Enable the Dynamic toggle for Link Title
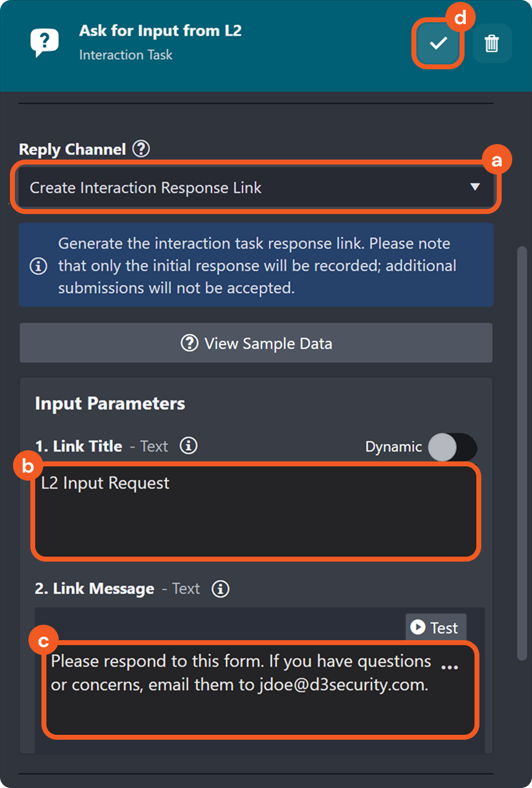The width and height of the screenshot is (532, 788). coord(452,447)
